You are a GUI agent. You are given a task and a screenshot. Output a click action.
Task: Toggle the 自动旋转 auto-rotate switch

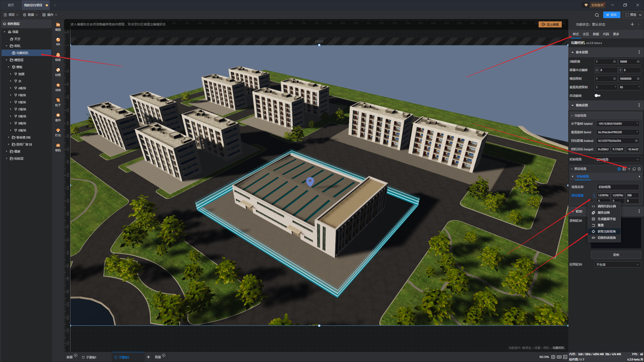pyautogui.click(x=597, y=96)
